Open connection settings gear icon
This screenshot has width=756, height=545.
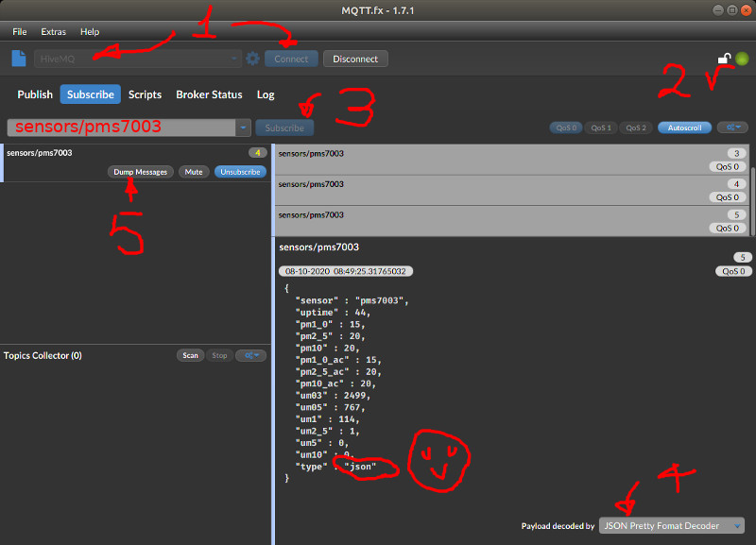[252, 59]
